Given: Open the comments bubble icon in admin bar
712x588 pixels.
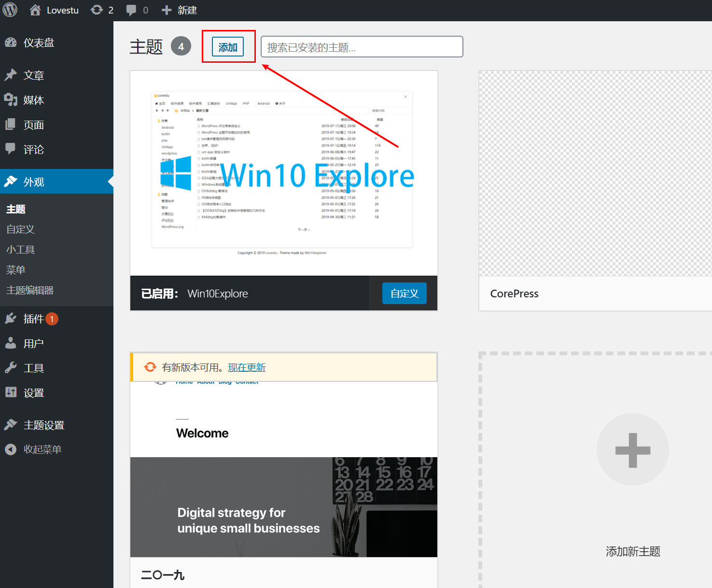Looking at the screenshot, I should click(131, 10).
